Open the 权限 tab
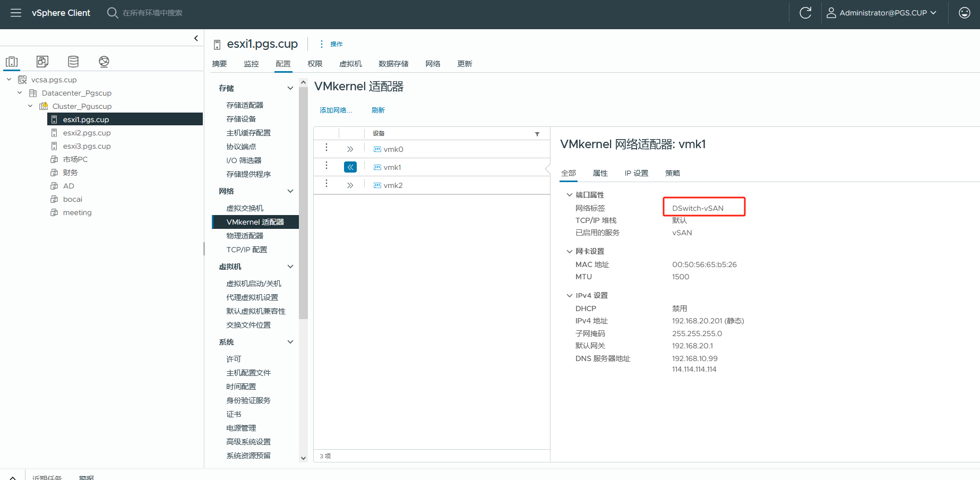 [315, 64]
